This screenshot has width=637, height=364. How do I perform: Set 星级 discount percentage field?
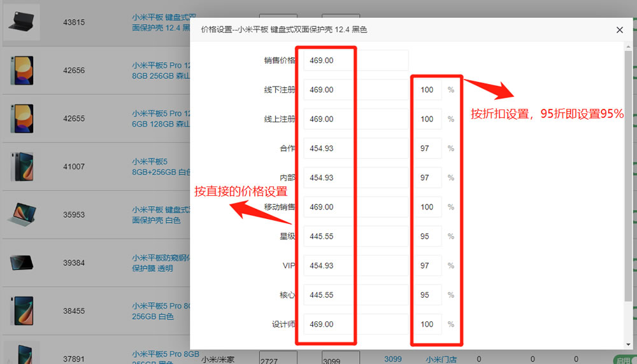pyautogui.click(x=428, y=236)
